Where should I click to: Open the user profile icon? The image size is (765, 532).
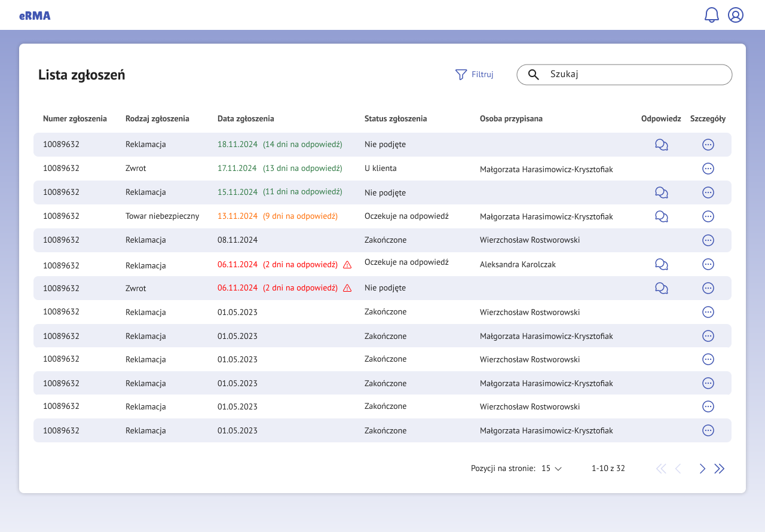click(x=735, y=15)
